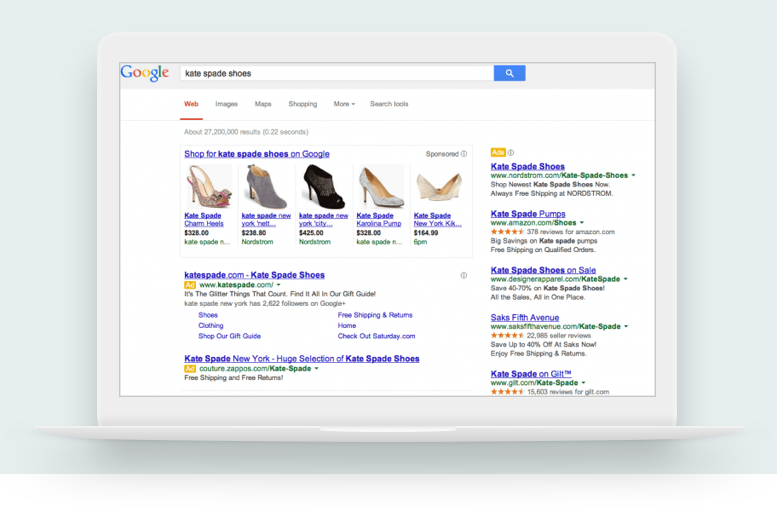
Task: Open Check Out Saturday.com sitelink
Action: tap(377, 336)
